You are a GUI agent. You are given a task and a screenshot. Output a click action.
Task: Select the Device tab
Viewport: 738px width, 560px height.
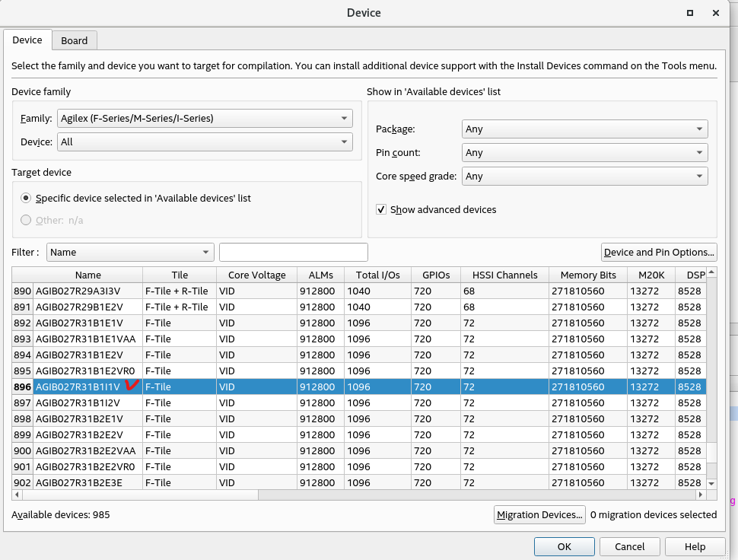[27, 40]
